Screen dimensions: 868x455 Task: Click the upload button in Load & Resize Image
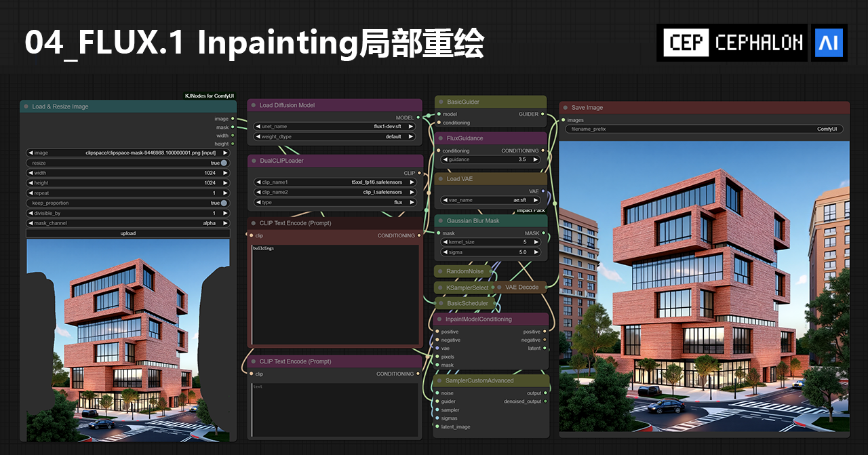click(128, 233)
